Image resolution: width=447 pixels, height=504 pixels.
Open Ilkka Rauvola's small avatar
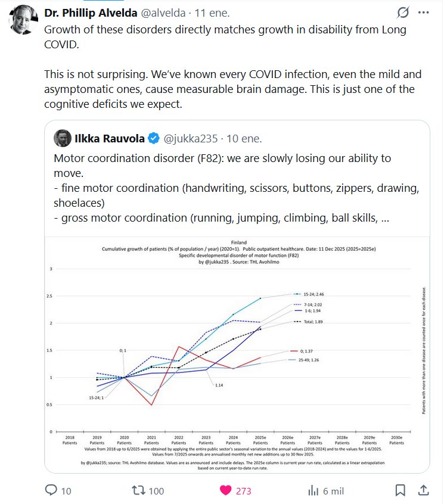tap(62, 138)
